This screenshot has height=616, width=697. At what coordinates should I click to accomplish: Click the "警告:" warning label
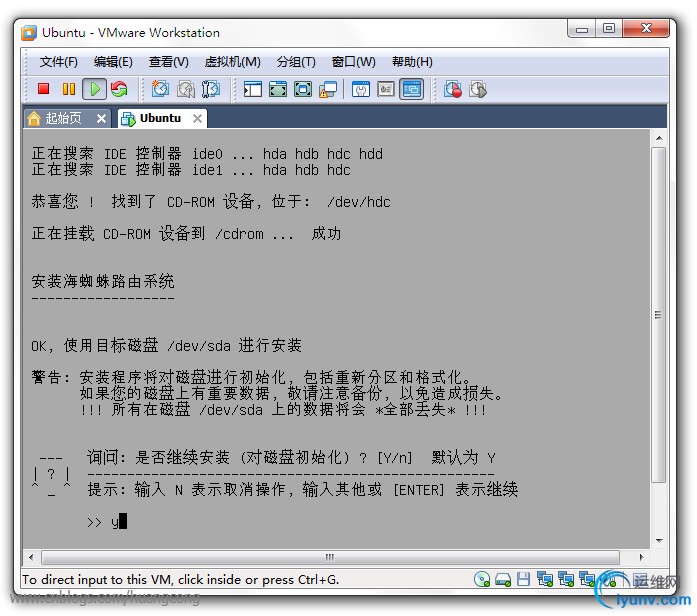tap(51, 377)
